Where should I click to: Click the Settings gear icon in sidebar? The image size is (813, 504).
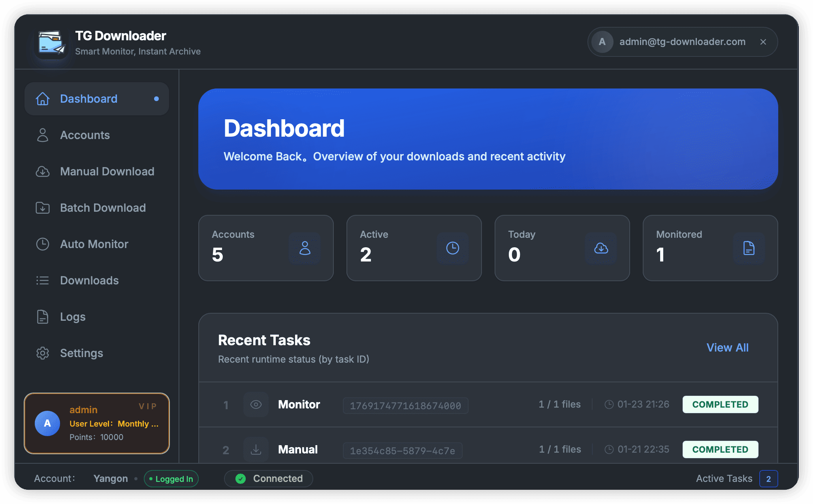pyautogui.click(x=43, y=353)
